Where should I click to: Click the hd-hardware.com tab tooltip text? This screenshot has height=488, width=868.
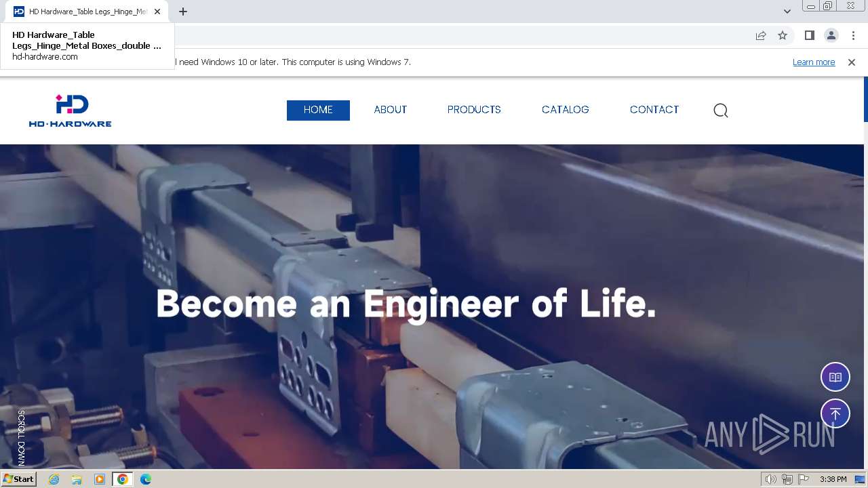pos(45,57)
